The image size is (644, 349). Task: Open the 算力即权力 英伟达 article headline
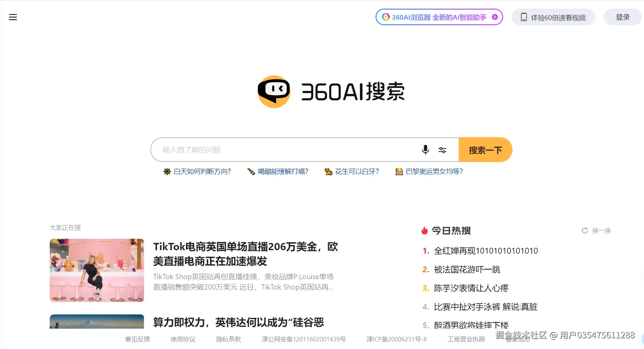(x=238, y=322)
